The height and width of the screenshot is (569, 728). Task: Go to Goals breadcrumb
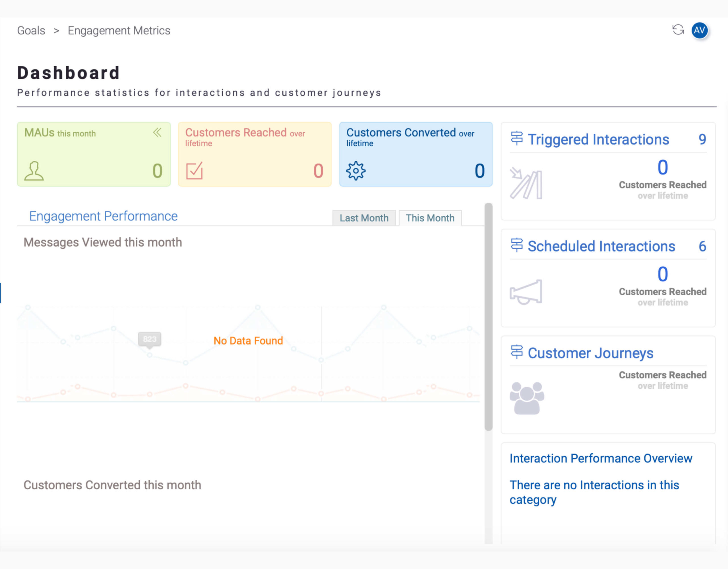(31, 30)
